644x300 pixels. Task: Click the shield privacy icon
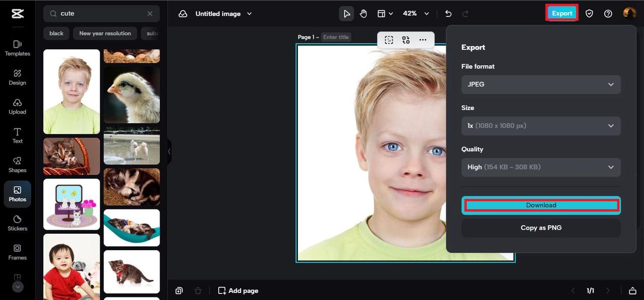(x=589, y=14)
